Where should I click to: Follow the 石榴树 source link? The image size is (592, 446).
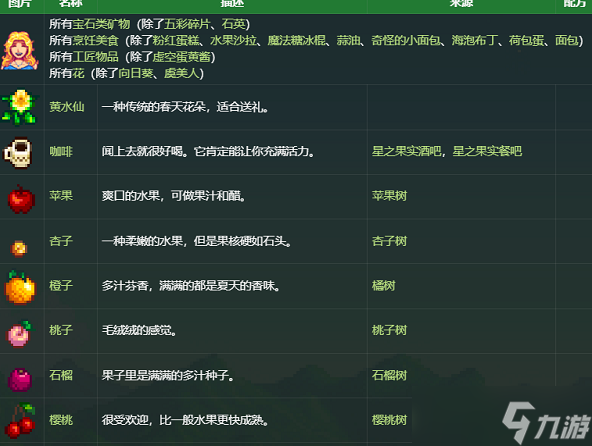point(389,375)
